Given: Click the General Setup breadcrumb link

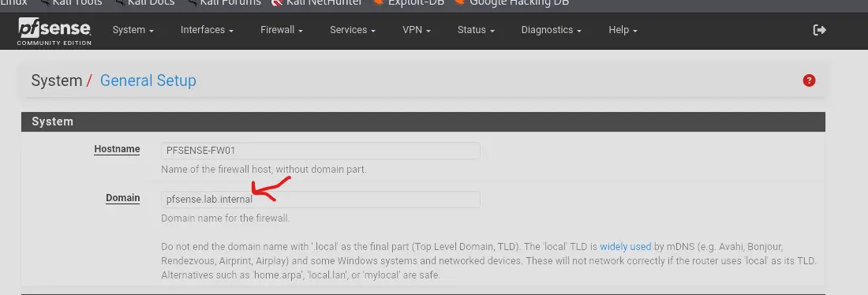Looking at the screenshot, I should click(x=148, y=80).
